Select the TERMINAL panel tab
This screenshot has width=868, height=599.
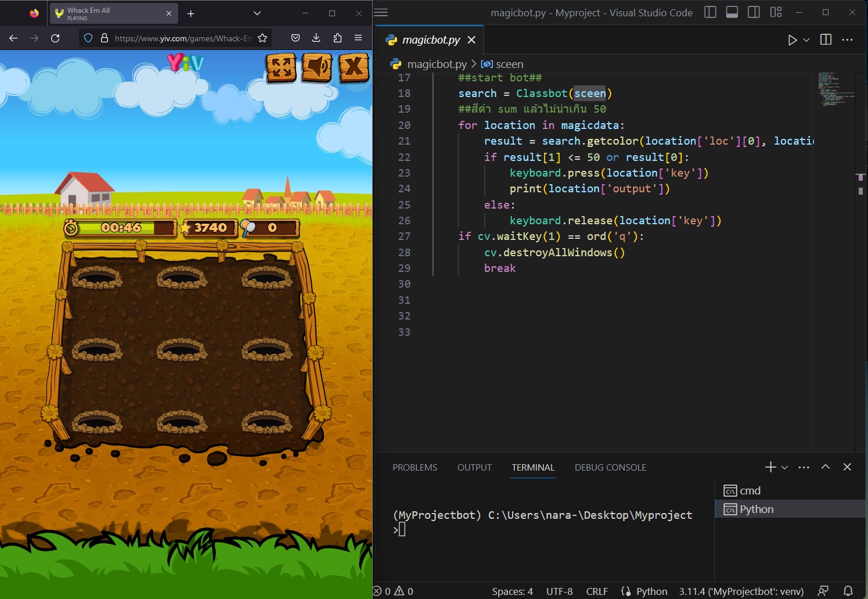(x=533, y=467)
